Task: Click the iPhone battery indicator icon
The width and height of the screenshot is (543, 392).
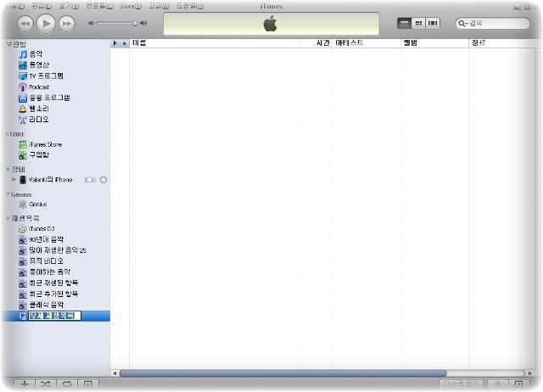Action: pos(91,180)
